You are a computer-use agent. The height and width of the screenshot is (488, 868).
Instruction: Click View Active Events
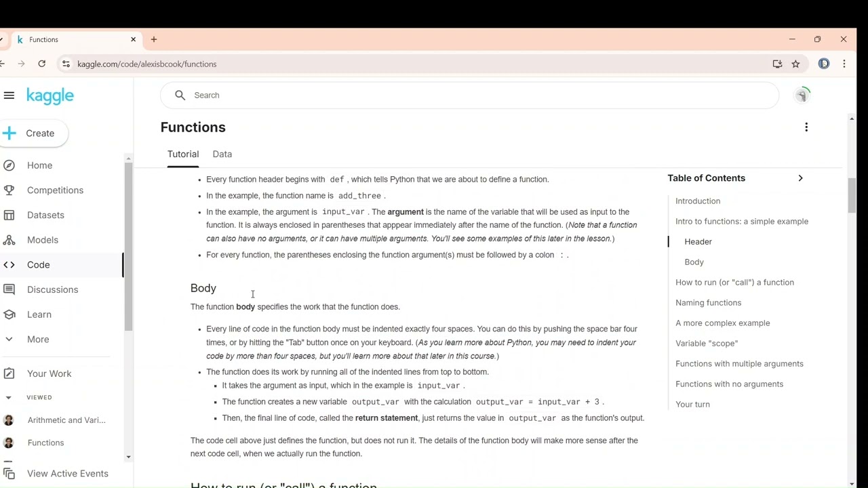pos(67,473)
